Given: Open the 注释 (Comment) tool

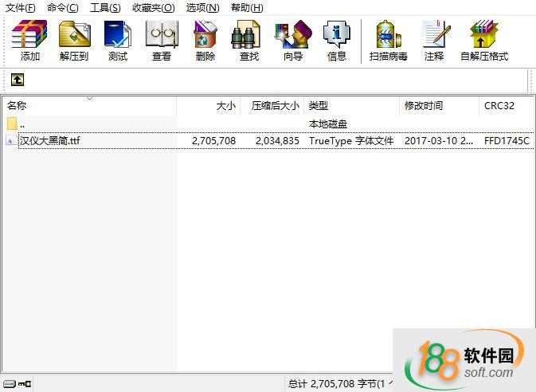Looking at the screenshot, I should [434, 41].
